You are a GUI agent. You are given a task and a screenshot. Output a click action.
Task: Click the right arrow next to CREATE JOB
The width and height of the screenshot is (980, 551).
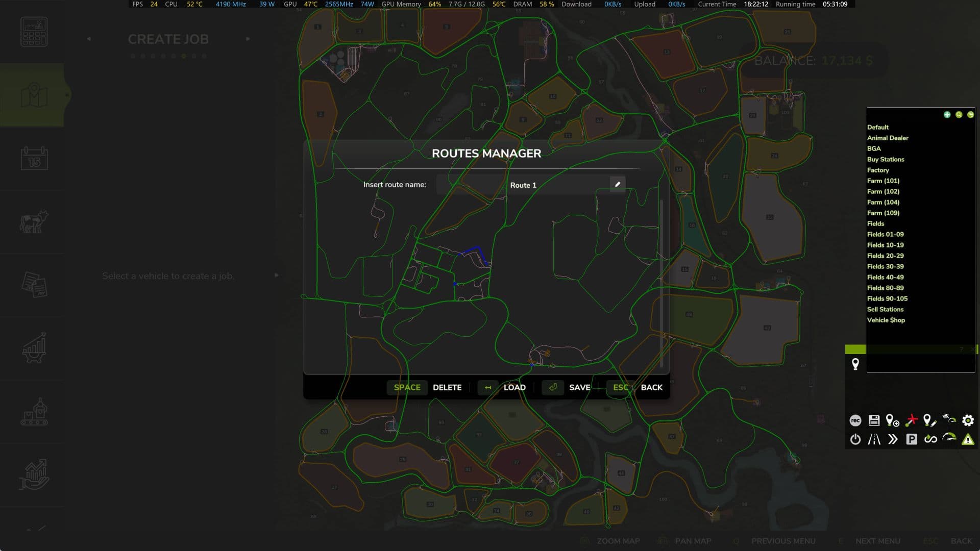248,39
